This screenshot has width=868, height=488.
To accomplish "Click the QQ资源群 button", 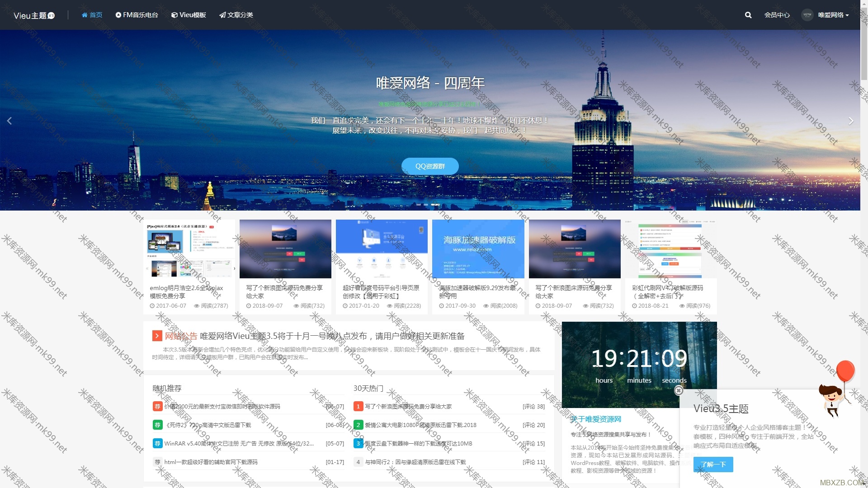I will [430, 166].
